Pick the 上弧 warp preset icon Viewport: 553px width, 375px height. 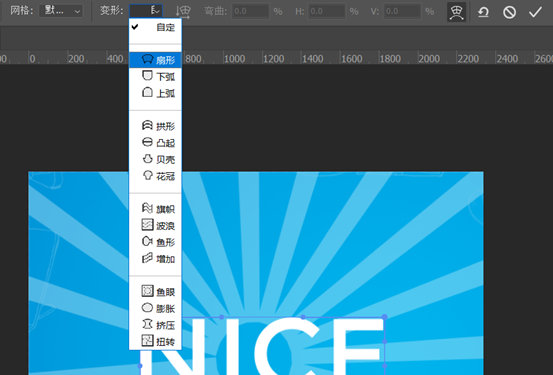coord(147,93)
